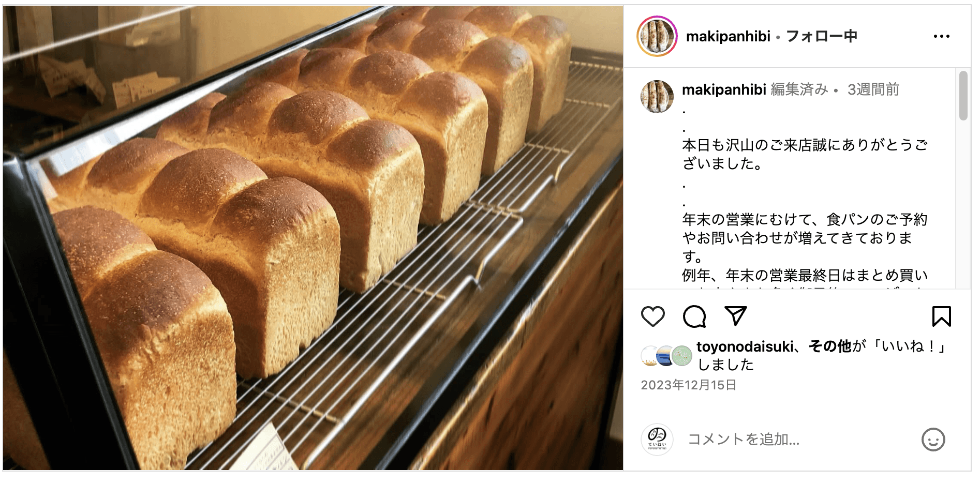Click the bread loaves photo

click(313, 238)
